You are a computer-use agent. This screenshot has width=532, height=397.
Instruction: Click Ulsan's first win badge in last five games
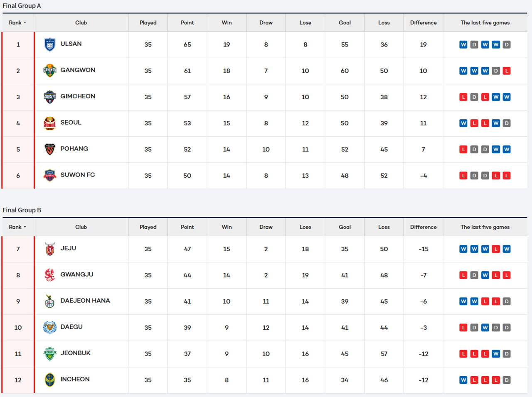click(463, 45)
